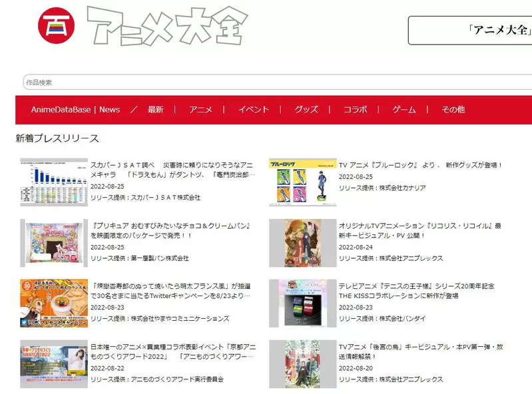Click the 2022-08-22 date text
The width and height of the screenshot is (532, 394).
[107, 368]
